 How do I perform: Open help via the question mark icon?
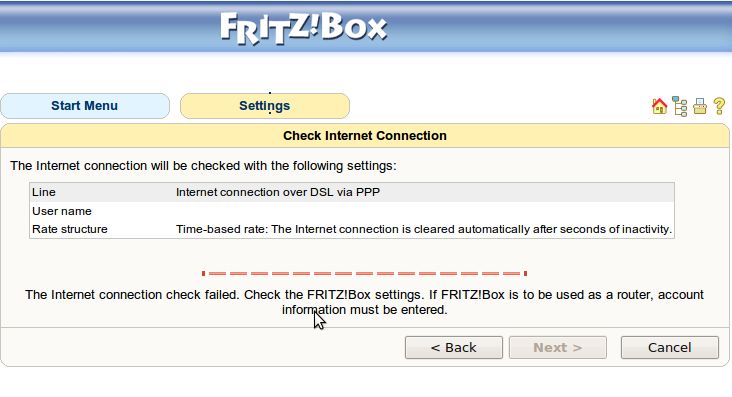pyautogui.click(x=719, y=106)
